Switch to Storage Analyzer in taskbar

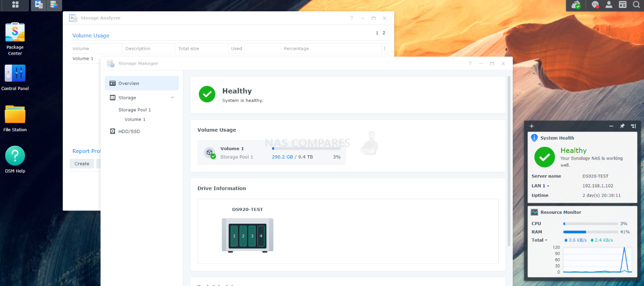39,5
